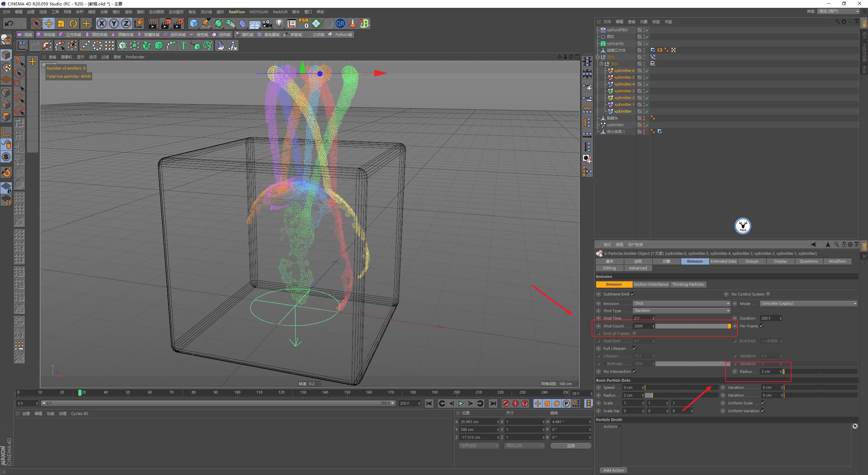Switch to the Extended Data tab
The image size is (868, 475).
723,261
